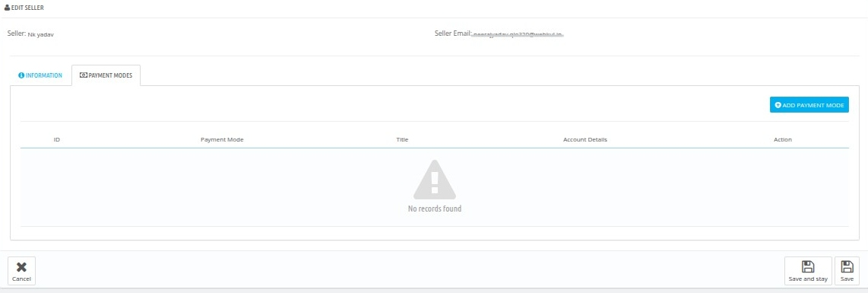Image resolution: width=868 pixels, height=293 pixels.
Task: Click the ID column header
Action: pos(56,139)
